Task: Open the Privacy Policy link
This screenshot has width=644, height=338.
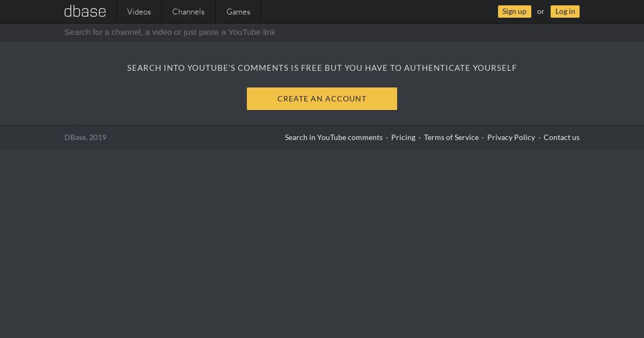Action: (x=511, y=137)
